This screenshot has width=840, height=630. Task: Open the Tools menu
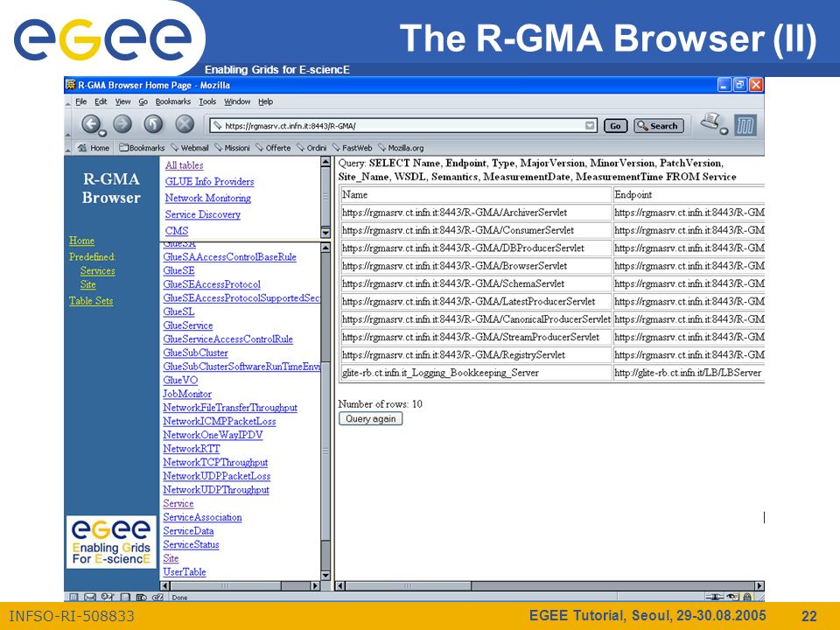pyautogui.click(x=207, y=101)
